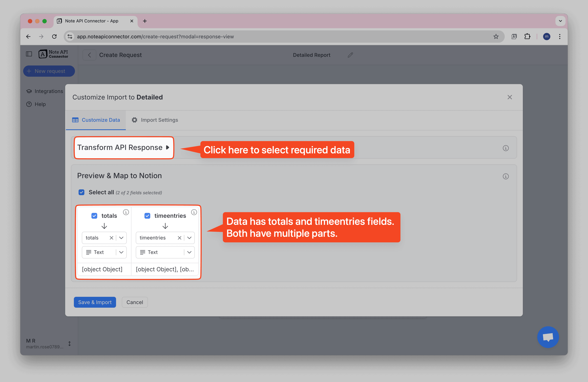Viewport: 588px width, 382px height.
Task: Clear the totals mapping with X
Action: click(x=111, y=238)
